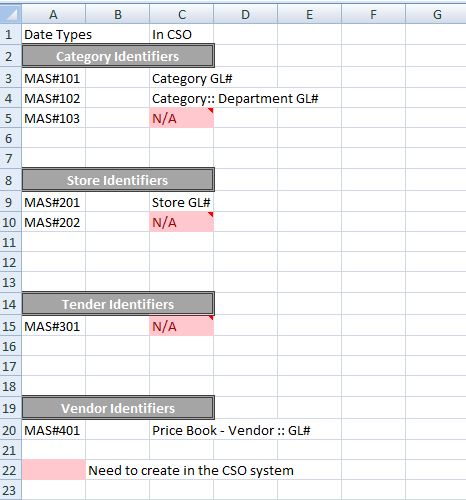
Task: Select the pink N/A cell beside MAS#301
Action: click(182, 326)
